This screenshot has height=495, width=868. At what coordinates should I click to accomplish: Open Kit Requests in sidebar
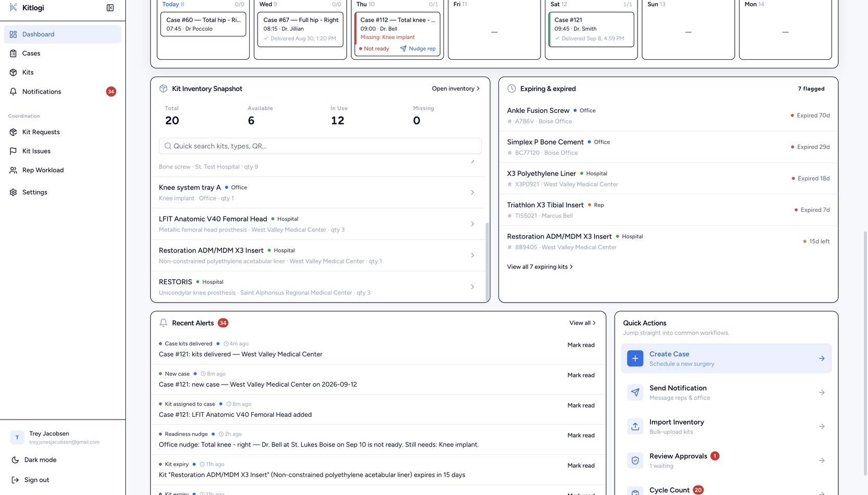62,132
